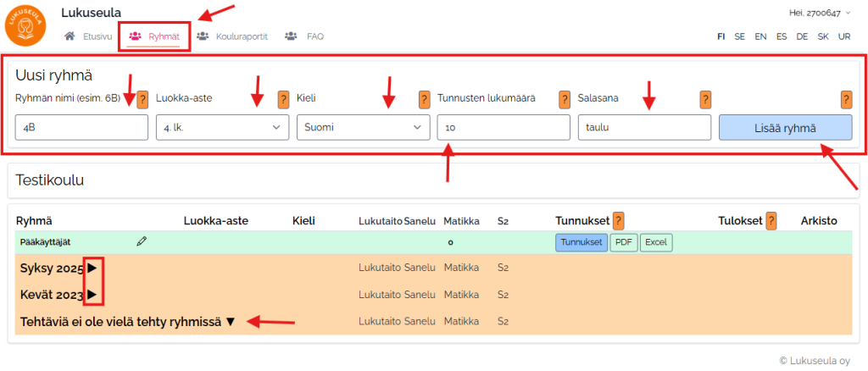Click the pencil edit icon for Pääkäyttäjät
This screenshot has width=868, height=371.
click(142, 242)
